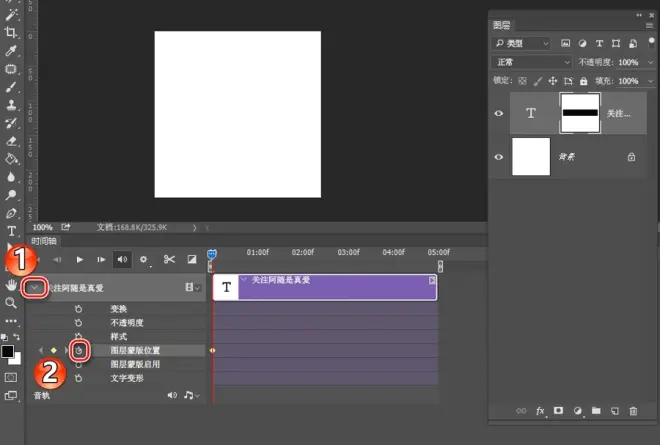This screenshot has width=660, height=445.
Task: Select the 图层 panel tab
Action: coord(501,25)
